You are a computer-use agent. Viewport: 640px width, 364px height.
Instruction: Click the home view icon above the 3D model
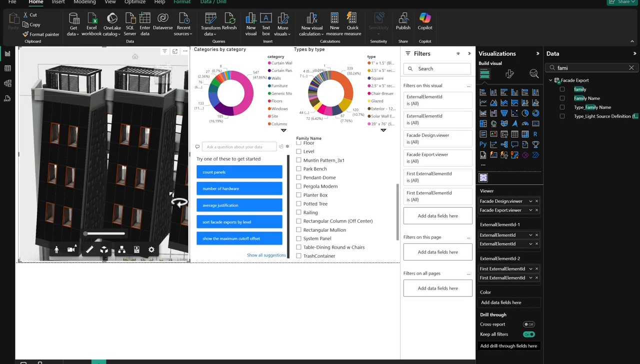(x=135, y=57)
